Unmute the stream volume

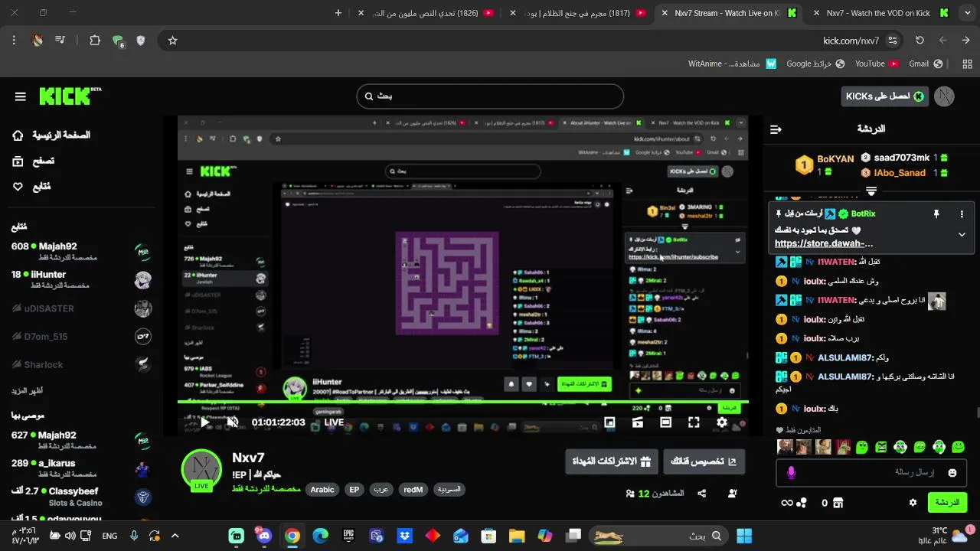(x=233, y=422)
